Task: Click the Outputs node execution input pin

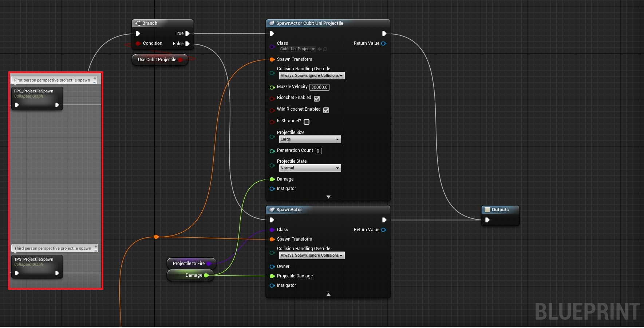Action: 487,220
